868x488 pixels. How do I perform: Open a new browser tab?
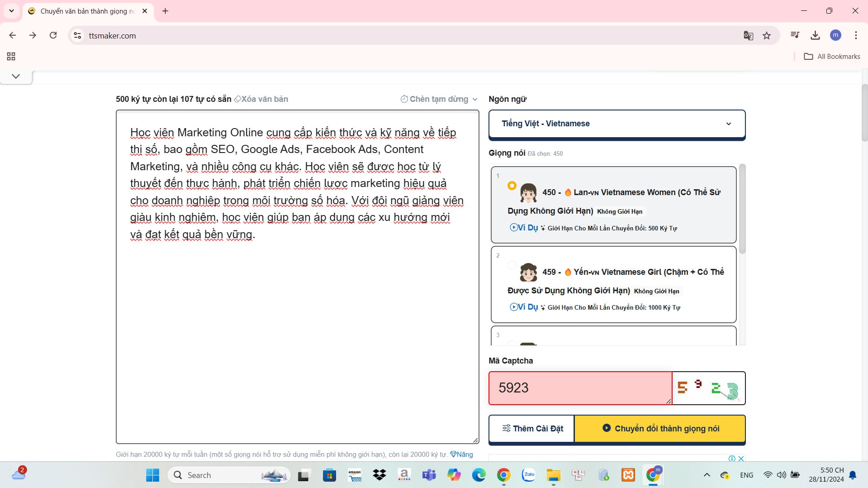click(x=165, y=11)
